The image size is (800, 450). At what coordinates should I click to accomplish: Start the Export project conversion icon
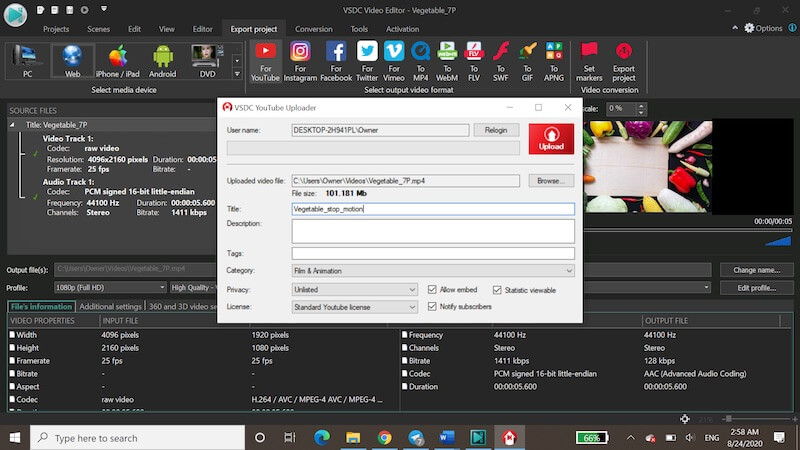[x=623, y=62]
